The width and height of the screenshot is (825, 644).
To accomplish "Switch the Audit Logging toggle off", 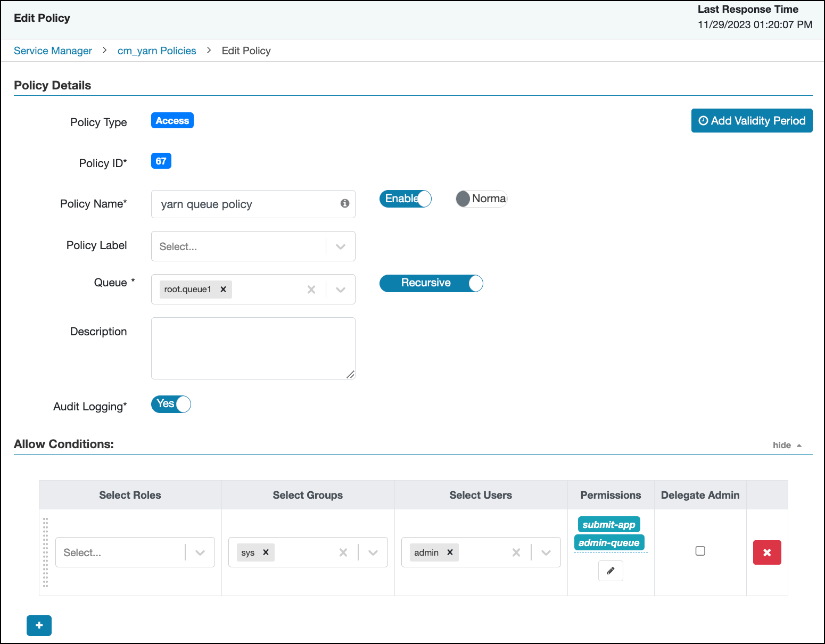I will 171,404.
